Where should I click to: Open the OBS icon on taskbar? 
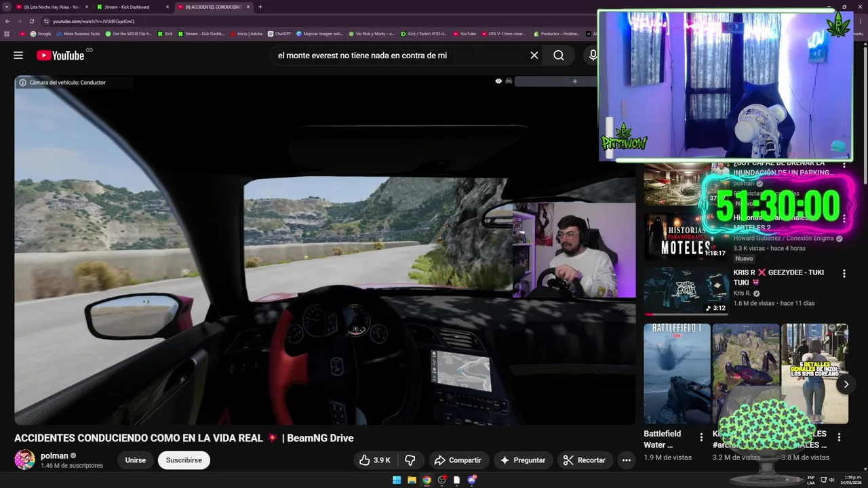442,480
